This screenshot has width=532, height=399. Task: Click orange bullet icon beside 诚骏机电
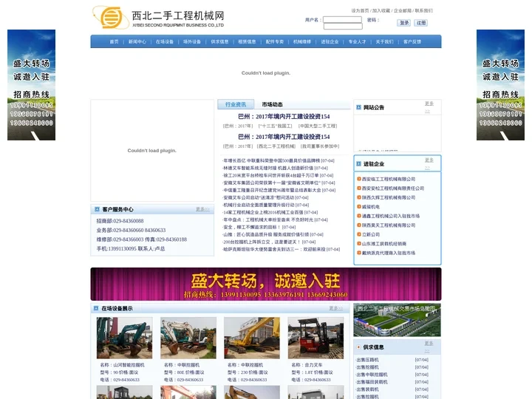pyautogui.click(x=358, y=207)
